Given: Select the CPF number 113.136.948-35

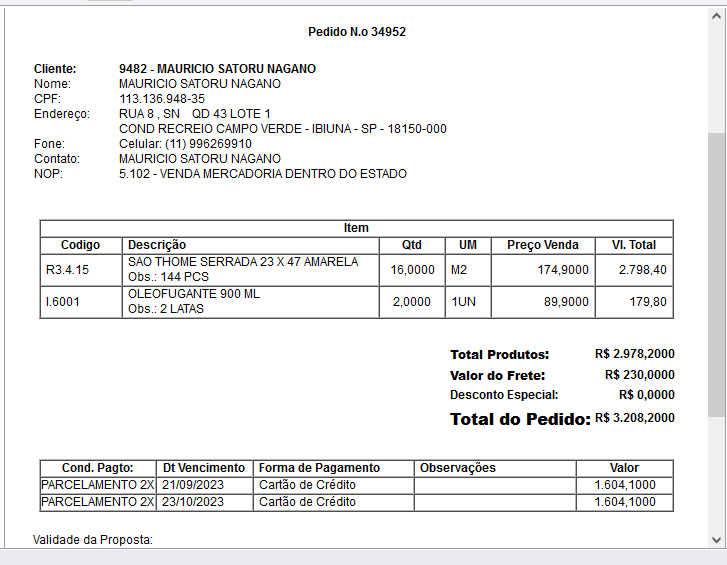Looking at the screenshot, I should tap(161, 99).
